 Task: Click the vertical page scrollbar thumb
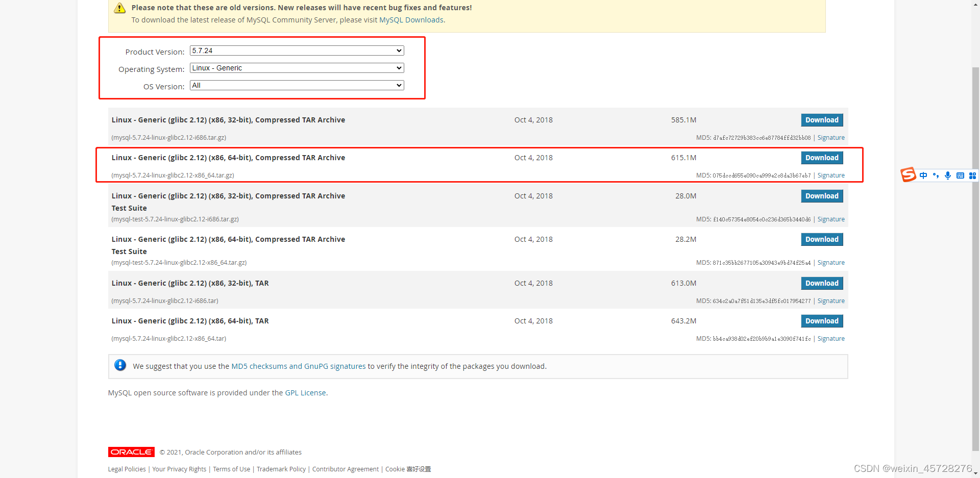coord(975,259)
